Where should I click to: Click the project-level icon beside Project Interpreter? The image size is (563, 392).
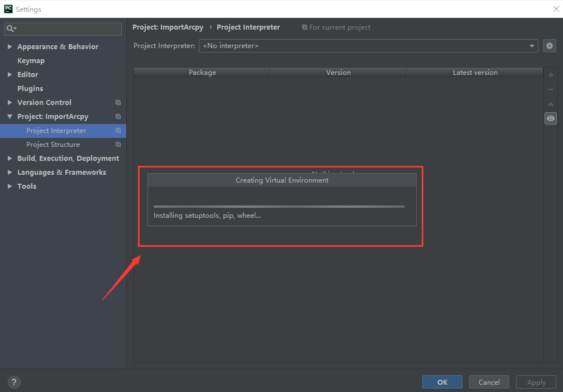click(118, 130)
